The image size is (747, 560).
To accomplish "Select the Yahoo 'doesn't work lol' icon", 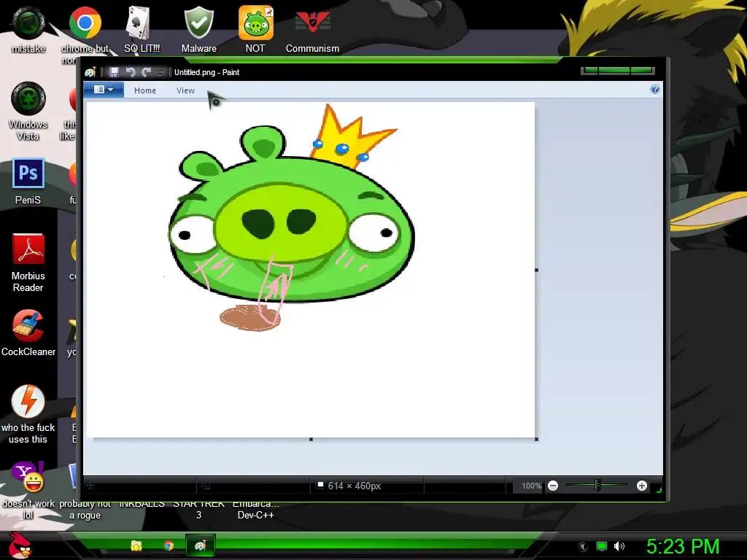I will [28, 491].
